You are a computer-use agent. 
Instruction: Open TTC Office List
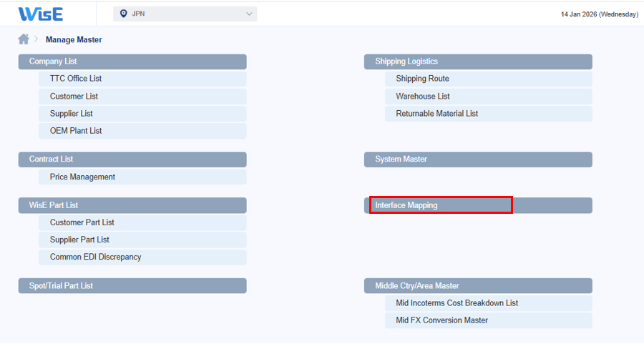click(x=142, y=79)
